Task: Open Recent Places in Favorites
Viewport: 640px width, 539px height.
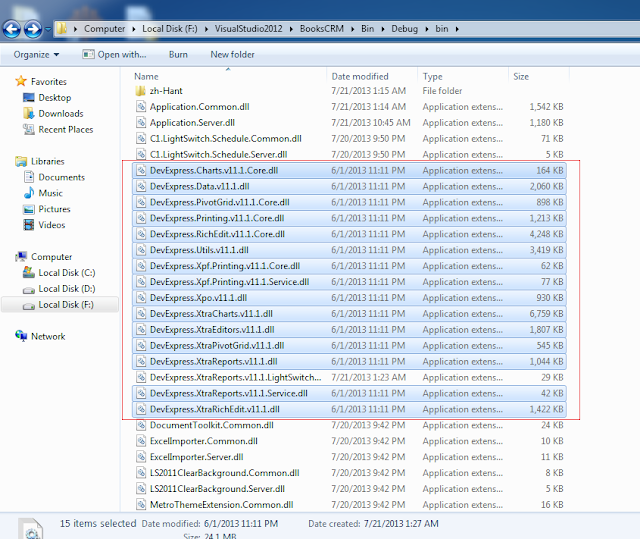Action: (x=66, y=129)
